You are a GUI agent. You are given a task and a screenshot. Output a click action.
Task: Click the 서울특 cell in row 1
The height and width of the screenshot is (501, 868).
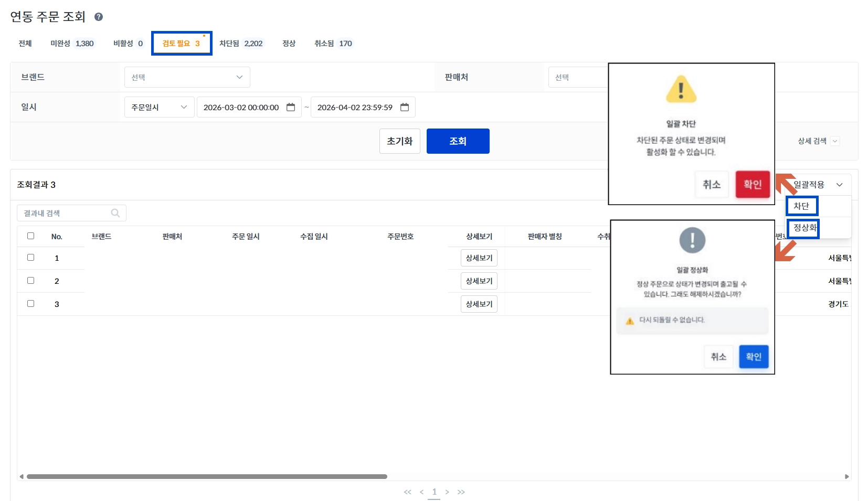click(x=840, y=258)
